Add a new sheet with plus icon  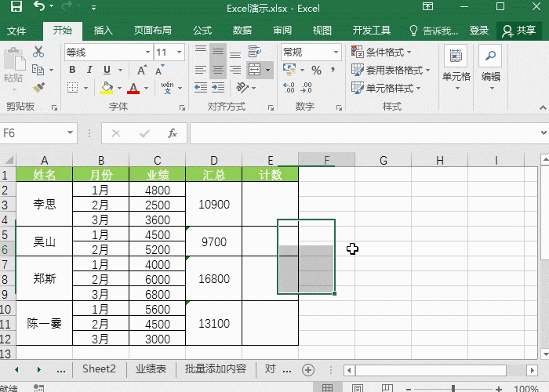[x=308, y=369]
